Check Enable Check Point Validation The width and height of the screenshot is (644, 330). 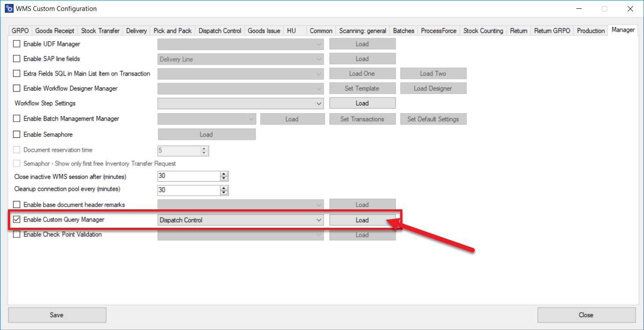pyautogui.click(x=17, y=235)
